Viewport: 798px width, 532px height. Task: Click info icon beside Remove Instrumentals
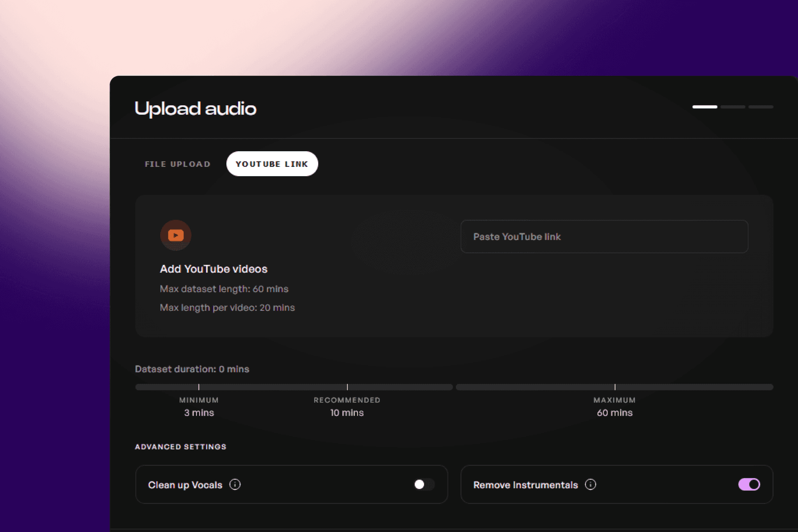(x=590, y=484)
